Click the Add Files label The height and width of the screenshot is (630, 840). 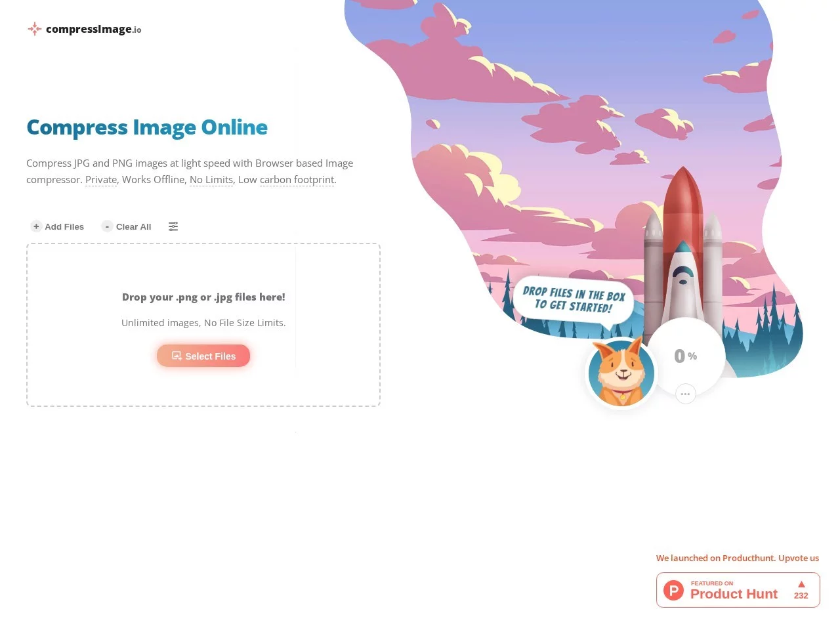point(64,226)
